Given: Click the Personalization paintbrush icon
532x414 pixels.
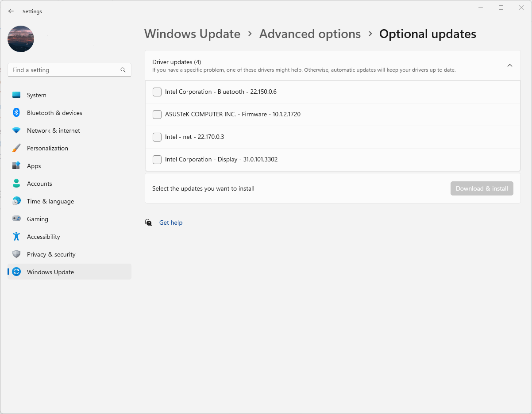Looking at the screenshot, I should coord(16,148).
